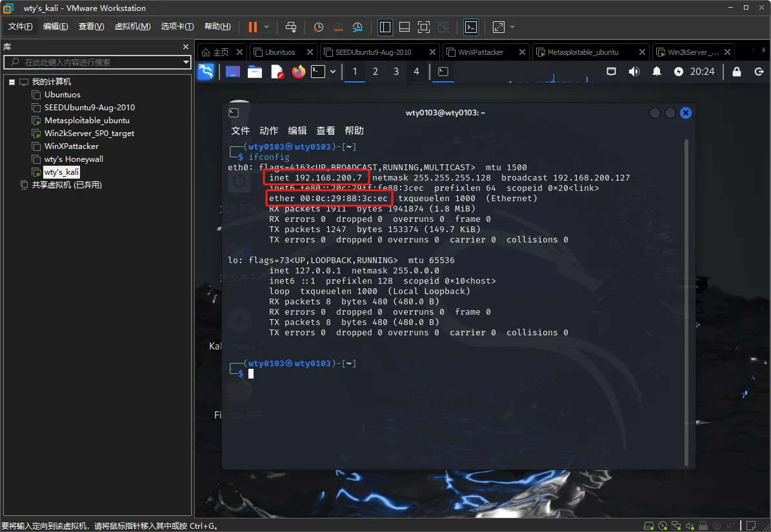Screen dimensions: 771x532
Task: Toggle the thumbnail bar view
Action: (404, 27)
